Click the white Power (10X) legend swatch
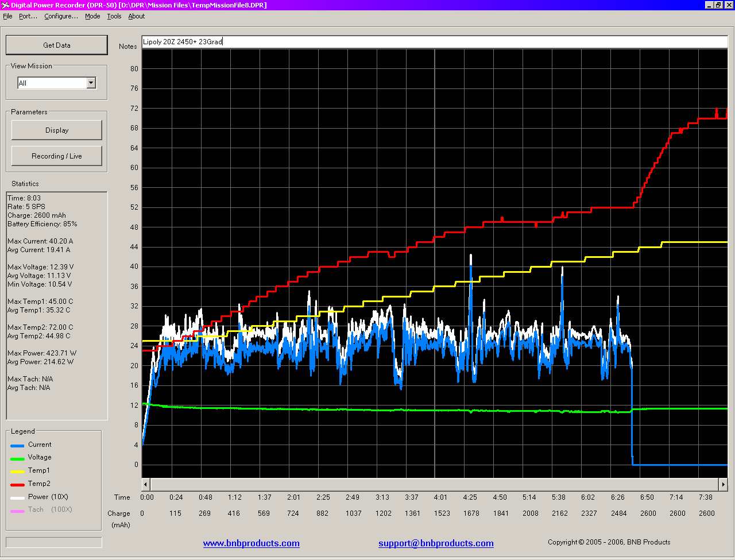Image resolution: width=735 pixels, height=560 pixels. pos(17,498)
